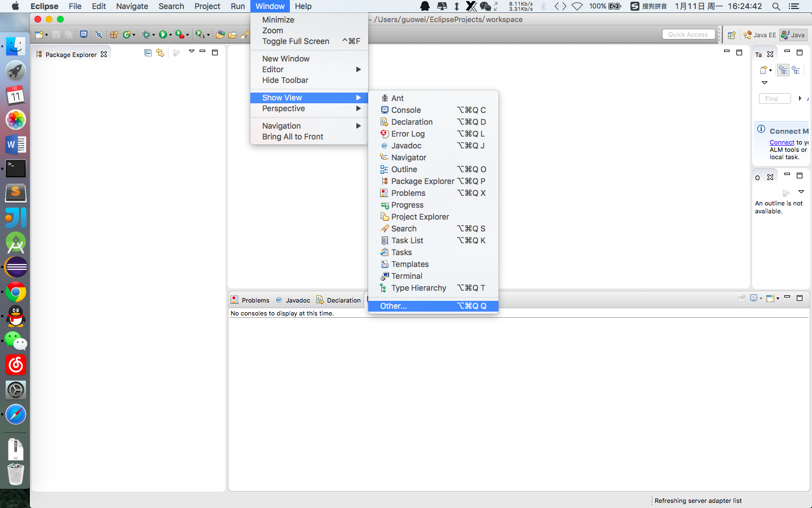812x508 pixels.
Task: Toggle Categorized presentation in Task List
Action: 783,70
